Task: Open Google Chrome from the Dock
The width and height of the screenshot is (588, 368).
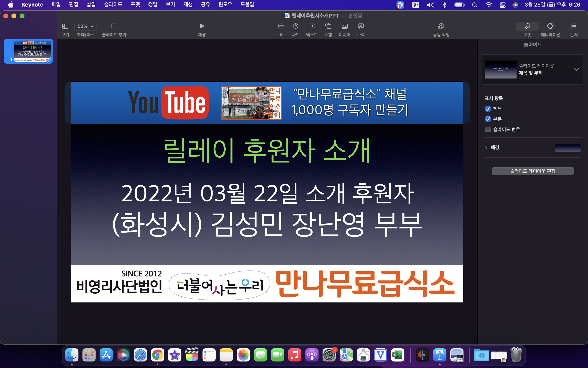Action: pos(157,355)
